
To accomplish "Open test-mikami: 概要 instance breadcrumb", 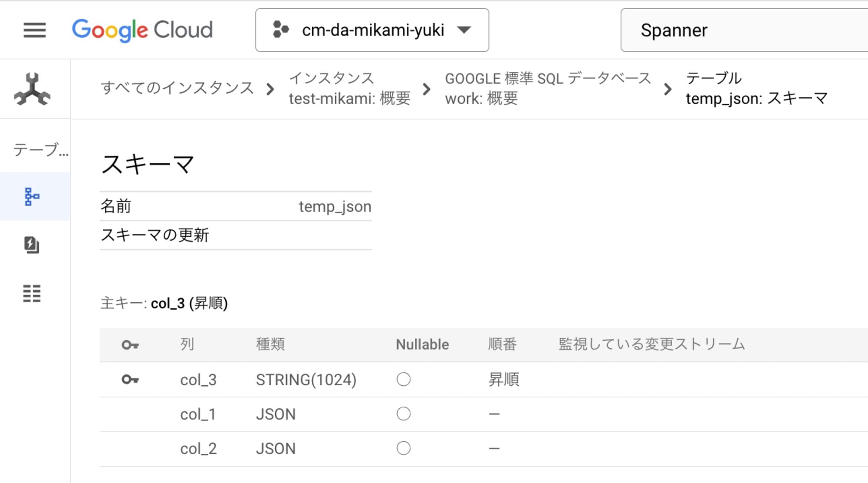I will 349,89.
